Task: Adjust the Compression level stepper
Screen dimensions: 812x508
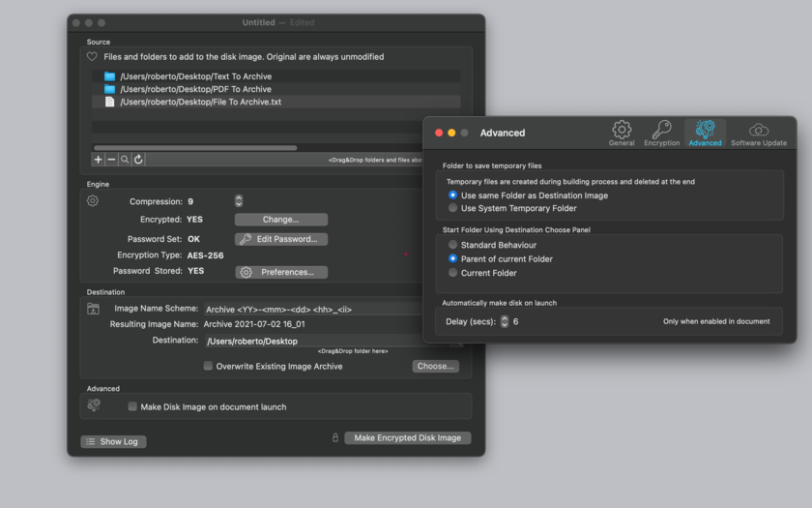Action: tap(238, 201)
